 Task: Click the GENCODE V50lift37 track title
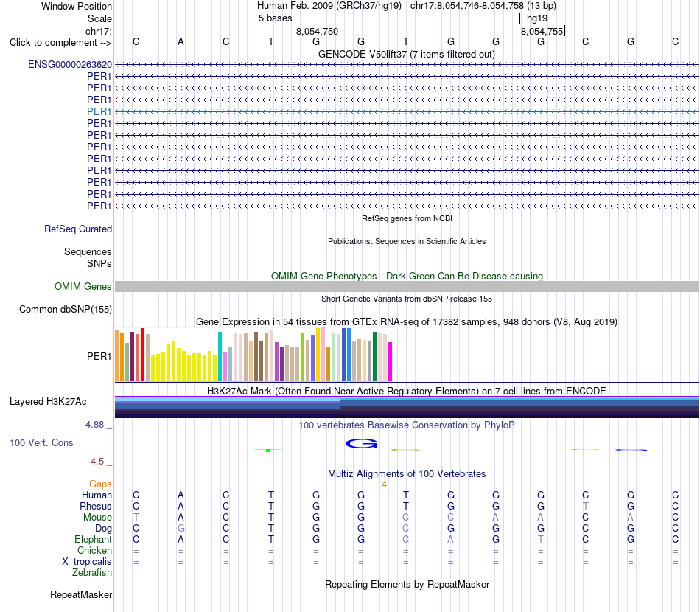406,54
